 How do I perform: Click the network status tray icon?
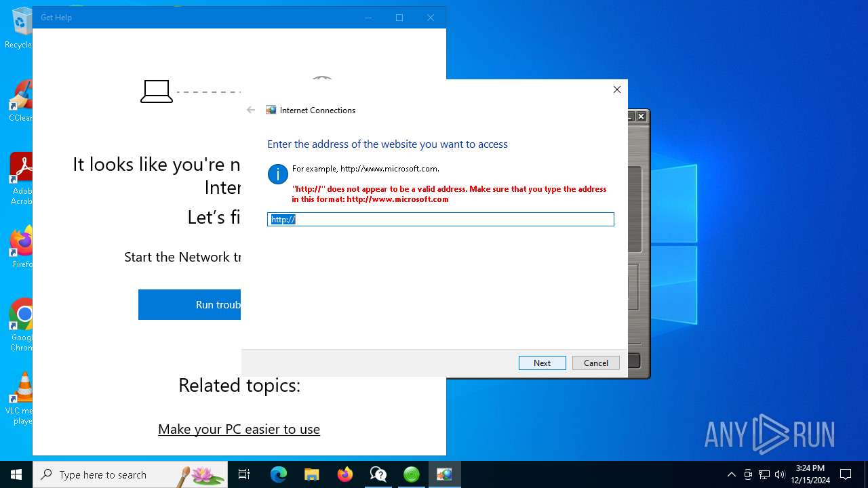764,474
